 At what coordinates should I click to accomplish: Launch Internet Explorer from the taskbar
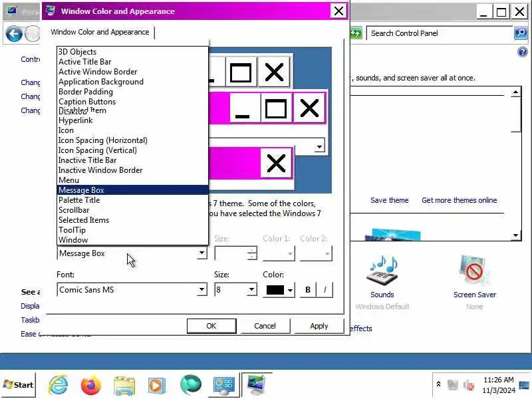pos(59,385)
